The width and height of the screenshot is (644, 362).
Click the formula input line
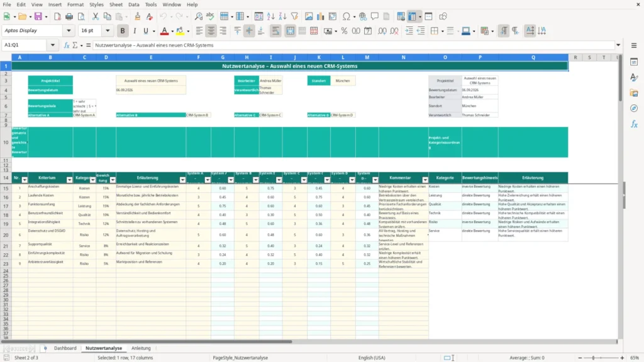tap(353, 45)
